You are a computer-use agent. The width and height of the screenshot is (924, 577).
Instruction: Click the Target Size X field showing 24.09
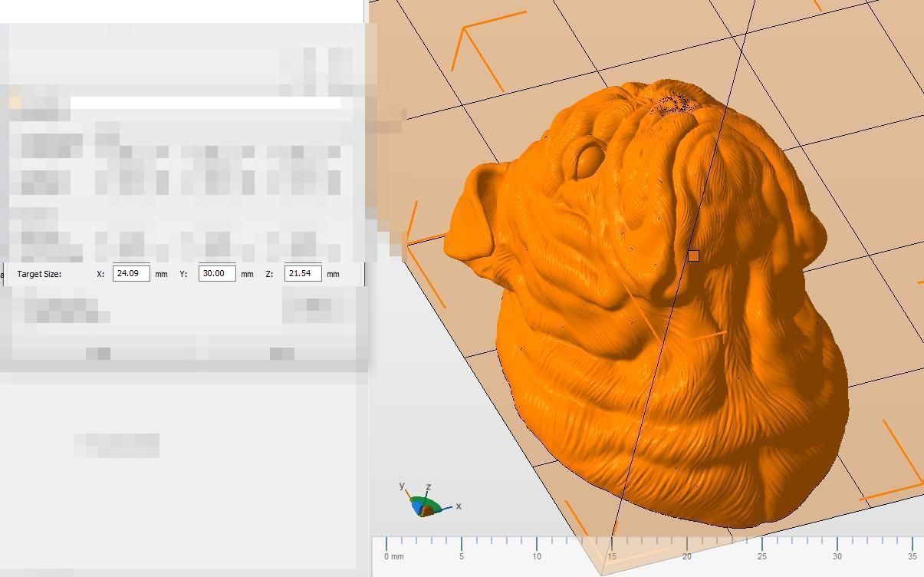(x=131, y=273)
